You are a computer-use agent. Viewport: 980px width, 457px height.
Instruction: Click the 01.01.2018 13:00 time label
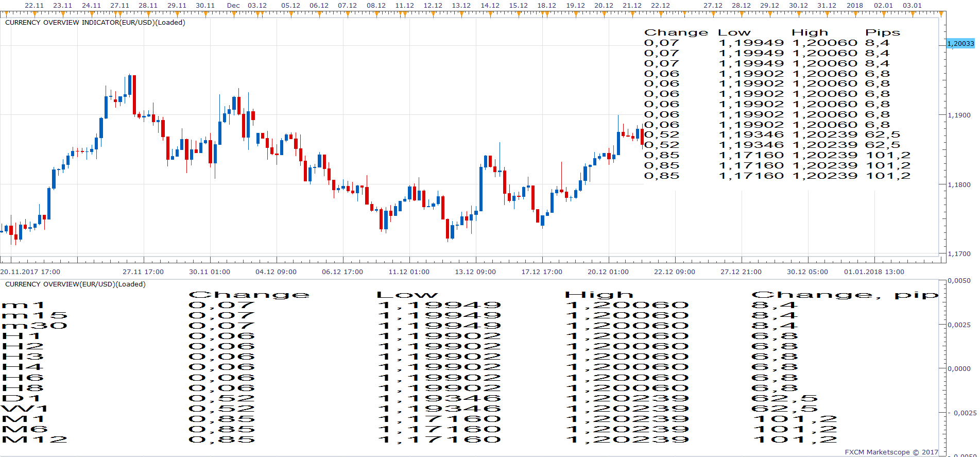pos(874,272)
